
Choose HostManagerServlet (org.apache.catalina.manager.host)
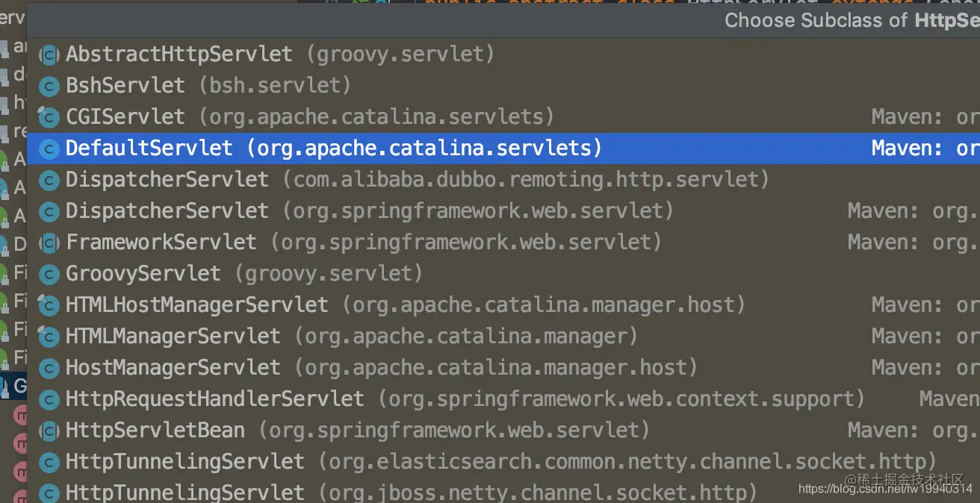(503, 368)
